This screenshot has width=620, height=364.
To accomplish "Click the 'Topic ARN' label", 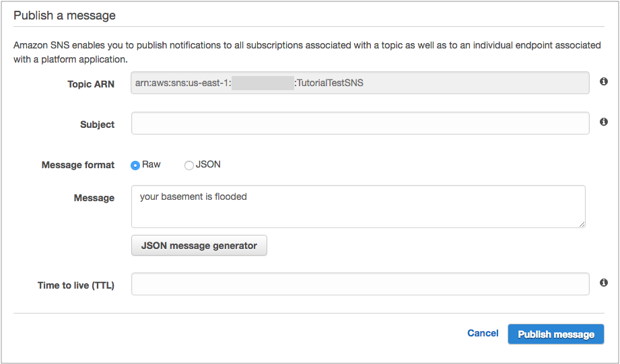I will coord(91,84).
